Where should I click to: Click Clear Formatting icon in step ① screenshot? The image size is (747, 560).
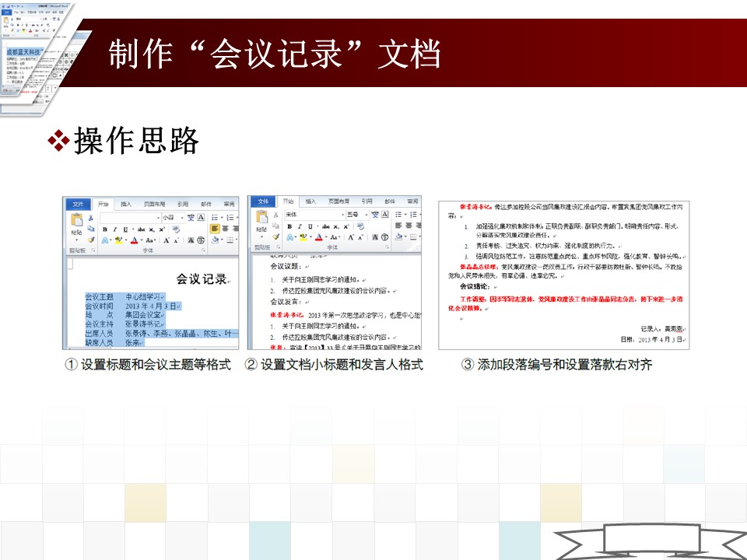coord(177,229)
